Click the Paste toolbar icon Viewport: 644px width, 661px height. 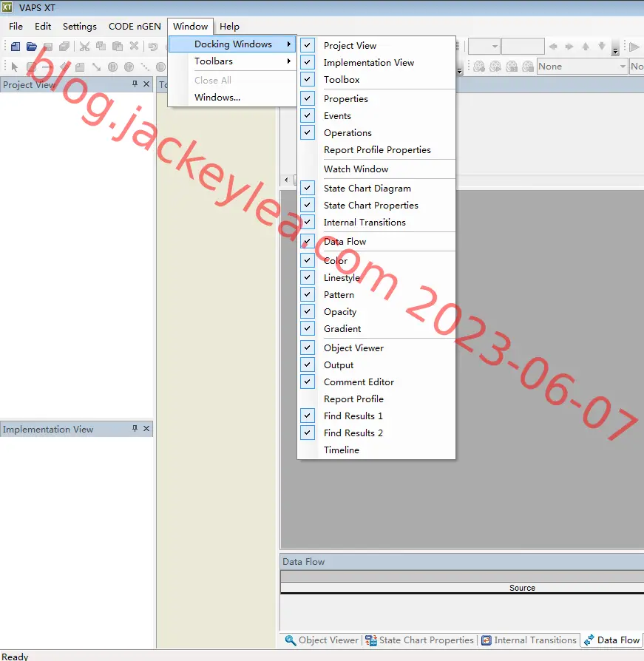pyautogui.click(x=118, y=47)
